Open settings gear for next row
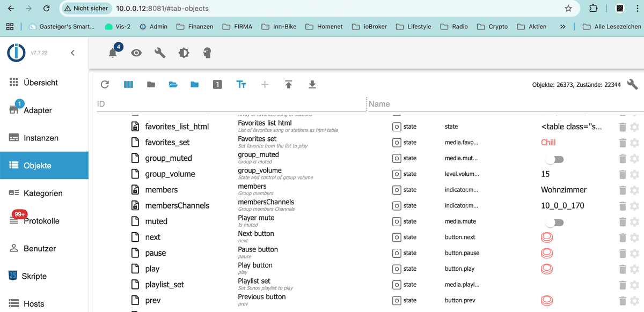Screen dimensions: 644x312 [634, 237]
